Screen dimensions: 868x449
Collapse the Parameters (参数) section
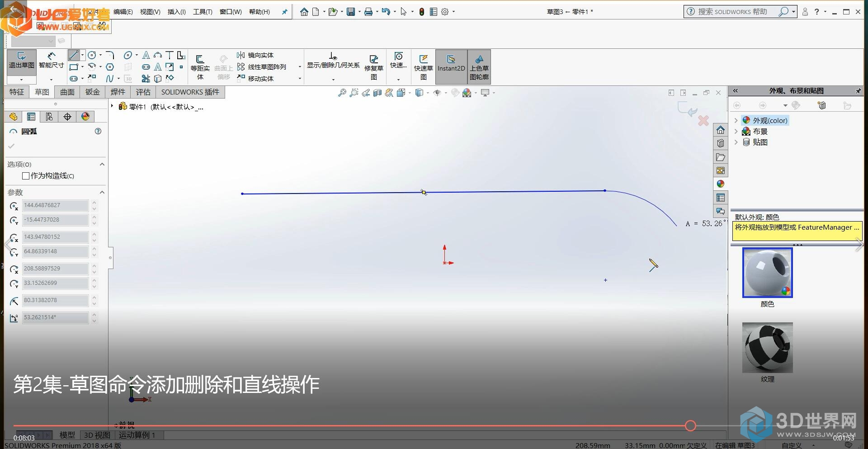click(x=102, y=192)
